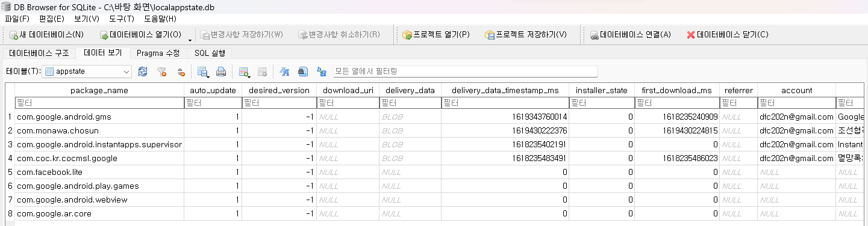This screenshot has width=868, height=226.
Task: Click the filter field under auto_update
Action: coord(213,103)
